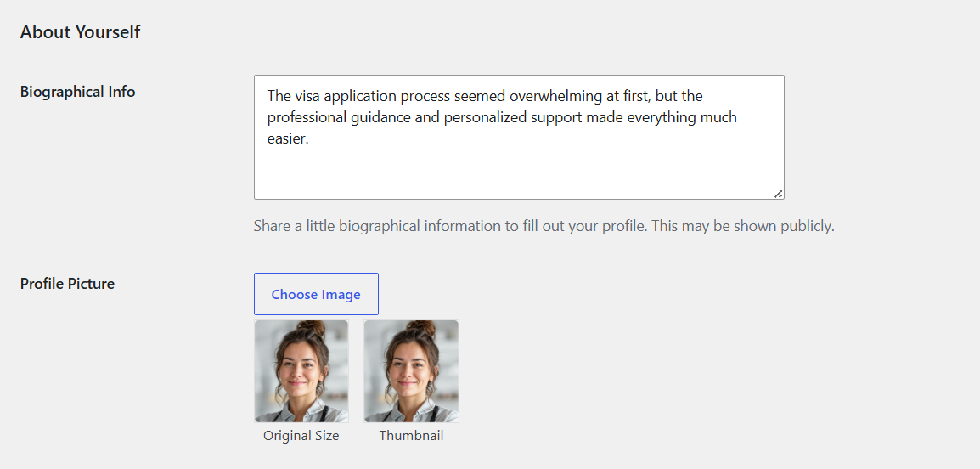The image size is (980, 469).
Task: Click the 'Biographical Info' label
Action: click(x=77, y=91)
